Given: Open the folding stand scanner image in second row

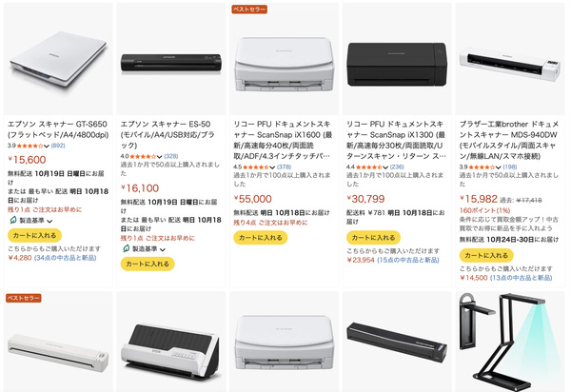Looking at the screenshot, I should (510, 343).
